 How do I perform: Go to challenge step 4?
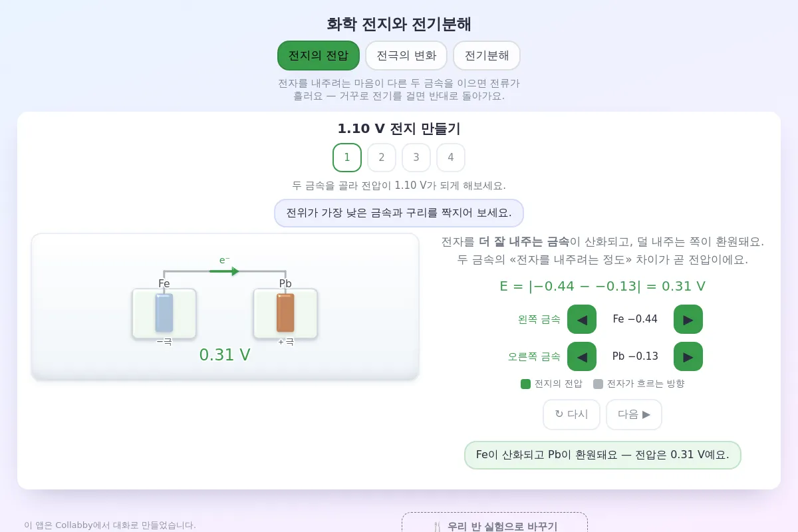click(x=451, y=158)
